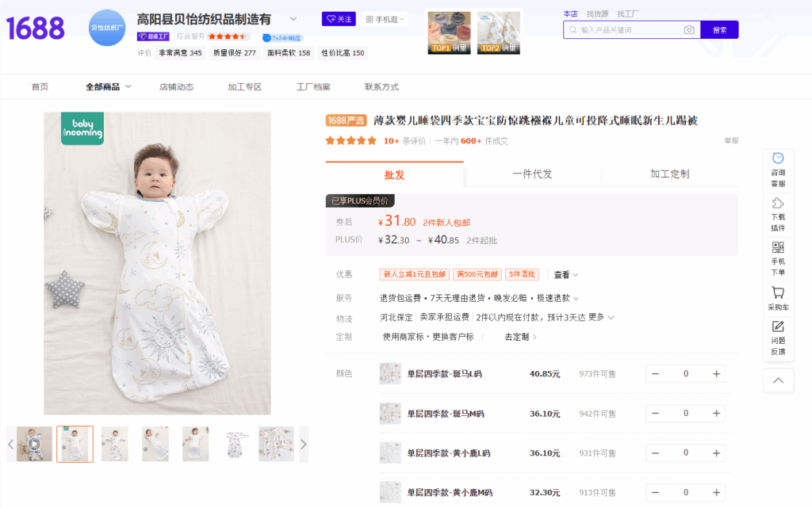Click the feedback edit icon
Image resolution: width=812 pixels, height=508 pixels.
pos(778,327)
